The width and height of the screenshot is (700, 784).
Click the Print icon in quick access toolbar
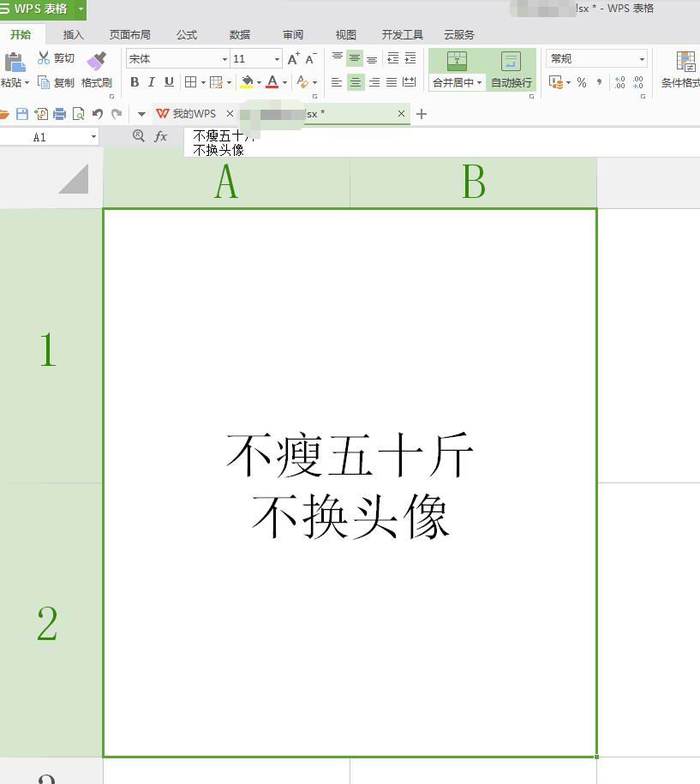click(60, 114)
